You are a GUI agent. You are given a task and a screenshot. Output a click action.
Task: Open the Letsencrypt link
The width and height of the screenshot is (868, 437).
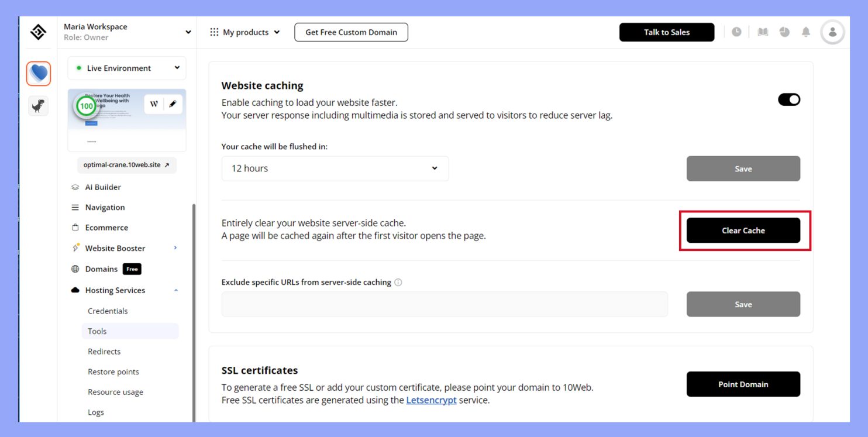coord(431,400)
